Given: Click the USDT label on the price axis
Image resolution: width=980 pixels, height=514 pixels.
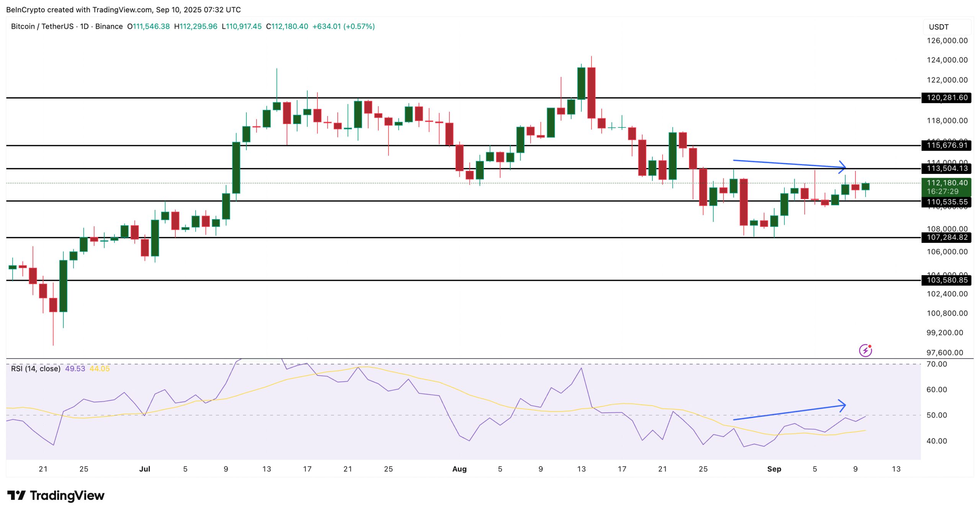Looking at the screenshot, I should coord(939,27).
